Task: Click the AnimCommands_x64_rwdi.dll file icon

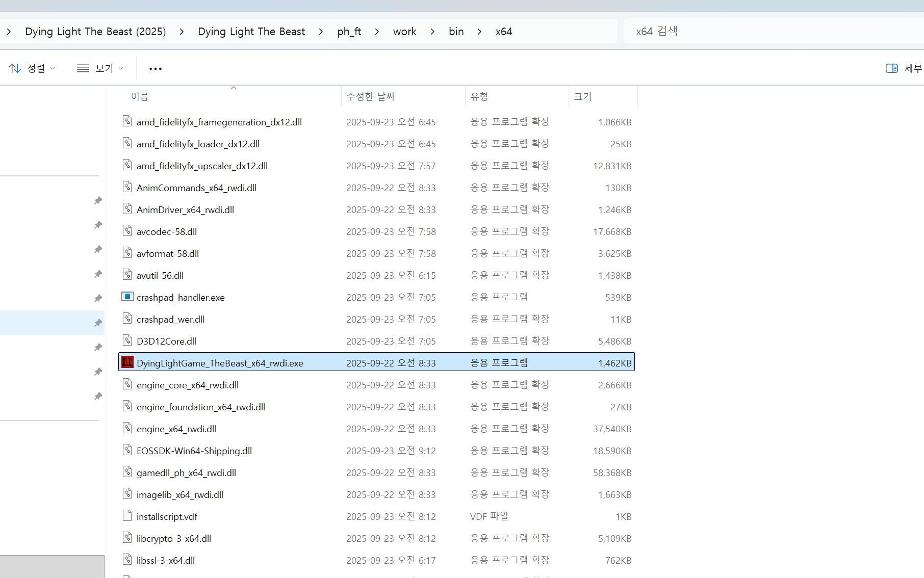Action: pyautogui.click(x=127, y=187)
